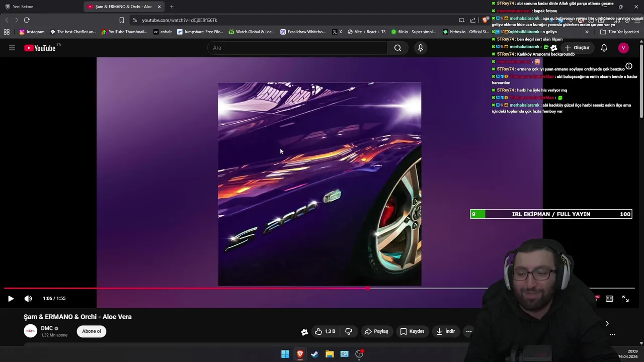
Task: Start voice search with the microphone icon
Action: pos(421,48)
